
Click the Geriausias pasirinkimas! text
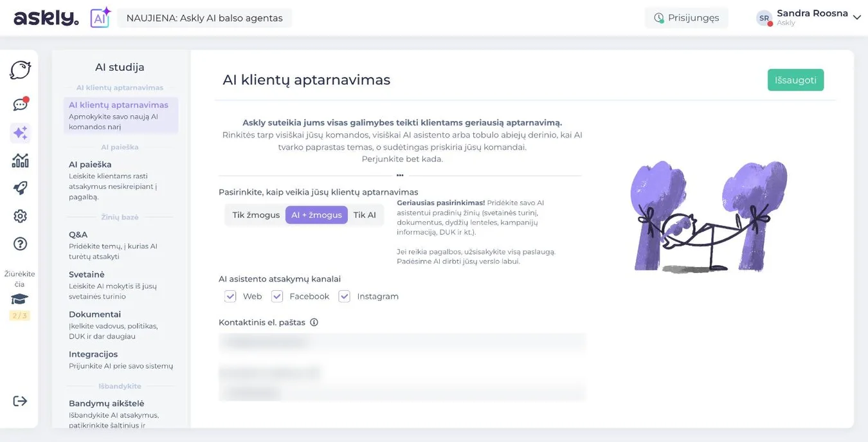(441, 202)
